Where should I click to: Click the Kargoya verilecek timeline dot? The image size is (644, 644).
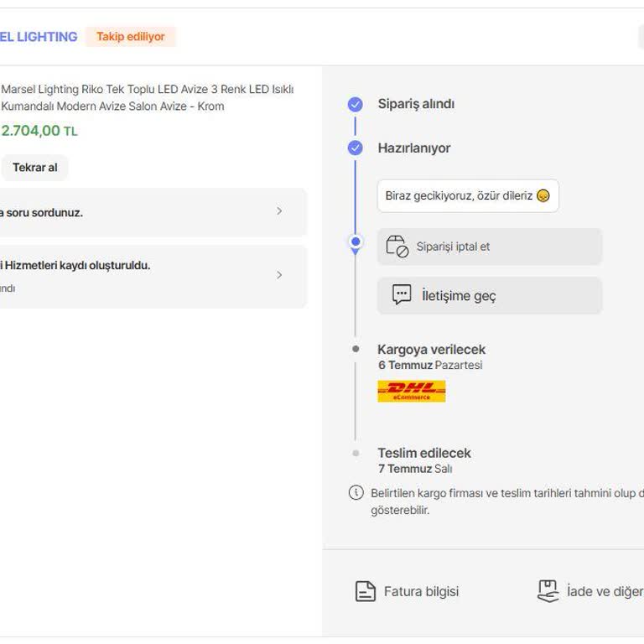pyautogui.click(x=356, y=349)
